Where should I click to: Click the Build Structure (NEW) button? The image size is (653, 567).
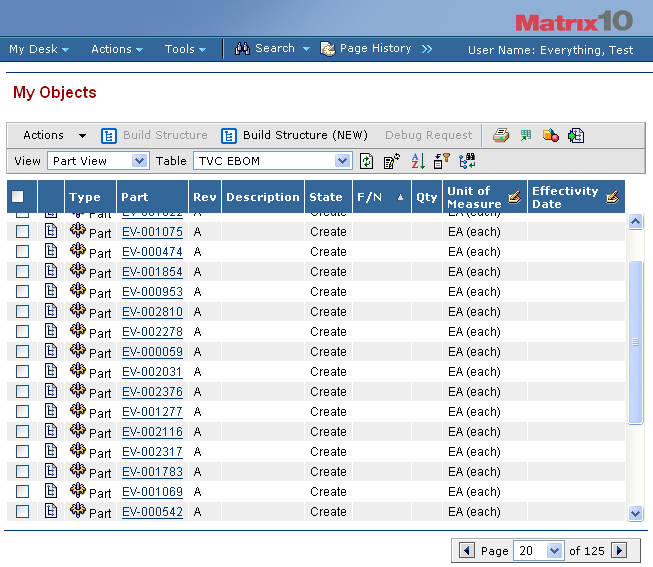[294, 136]
